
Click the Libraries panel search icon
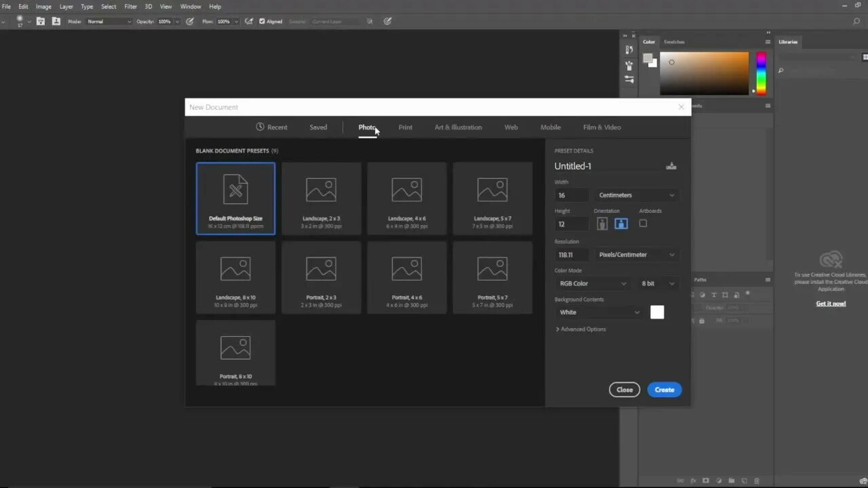(x=781, y=70)
